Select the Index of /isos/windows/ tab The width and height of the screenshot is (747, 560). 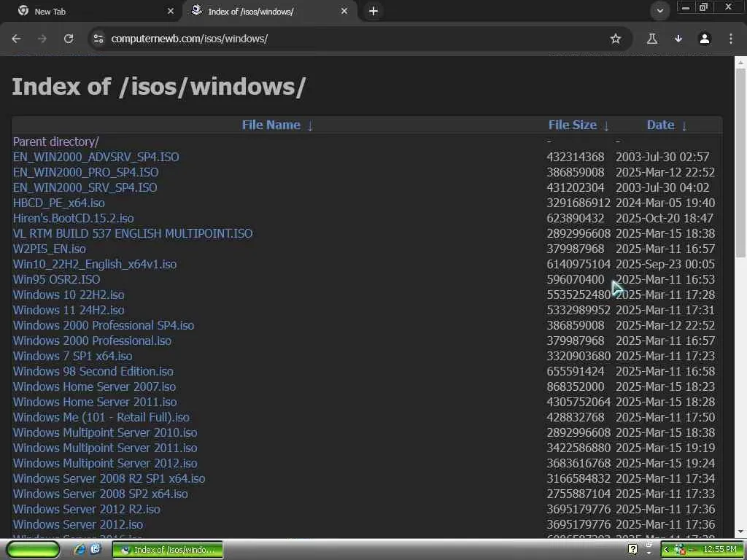(x=270, y=11)
